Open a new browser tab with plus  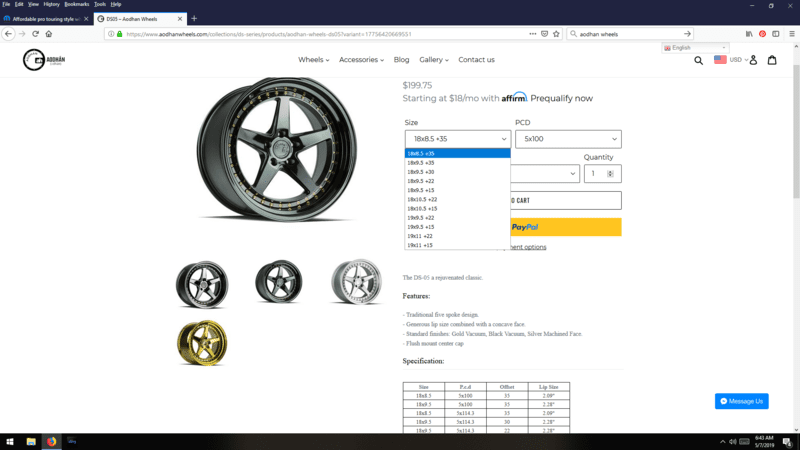(x=194, y=18)
